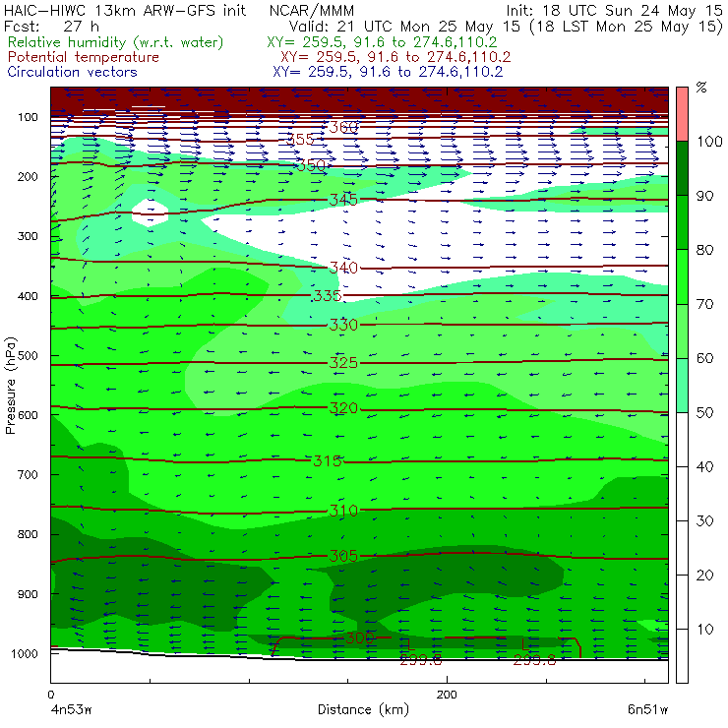The width and height of the screenshot is (728, 728).
Task: Click the 325 contour label
Action: tap(343, 363)
